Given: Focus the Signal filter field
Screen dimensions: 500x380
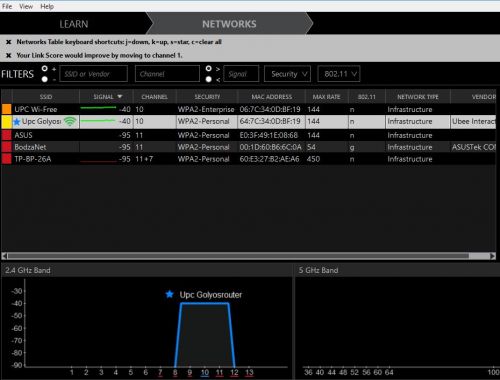Looking at the screenshot, I should (241, 74).
